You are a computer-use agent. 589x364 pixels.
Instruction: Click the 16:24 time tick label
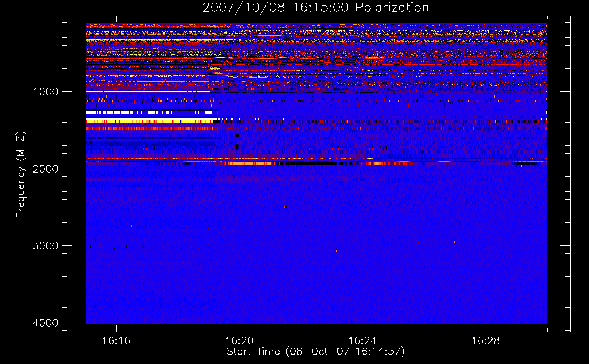pos(363,341)
